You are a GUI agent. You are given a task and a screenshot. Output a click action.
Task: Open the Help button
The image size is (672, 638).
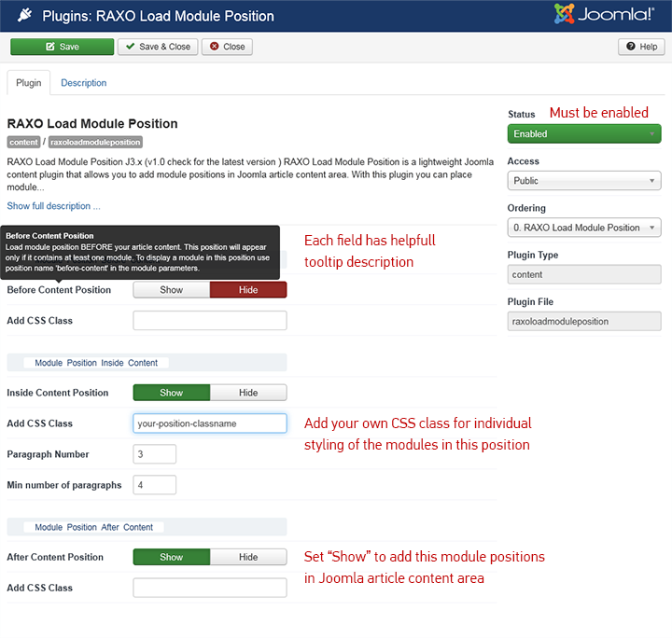pyautogui.click(x=641, y=47)
